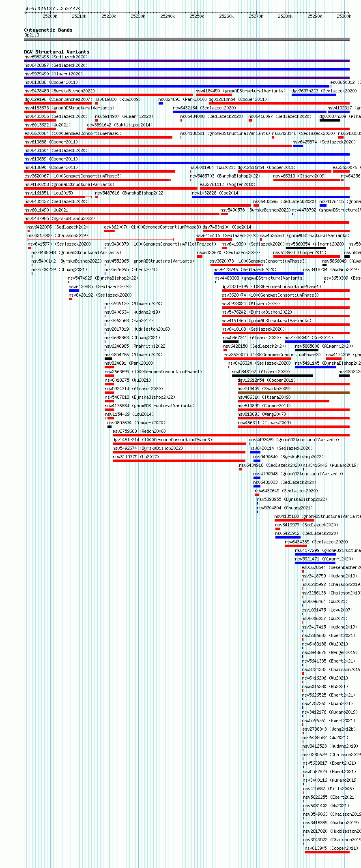Open nsv1032828 (Coe2014) variant label

click(x=216, y=193)
